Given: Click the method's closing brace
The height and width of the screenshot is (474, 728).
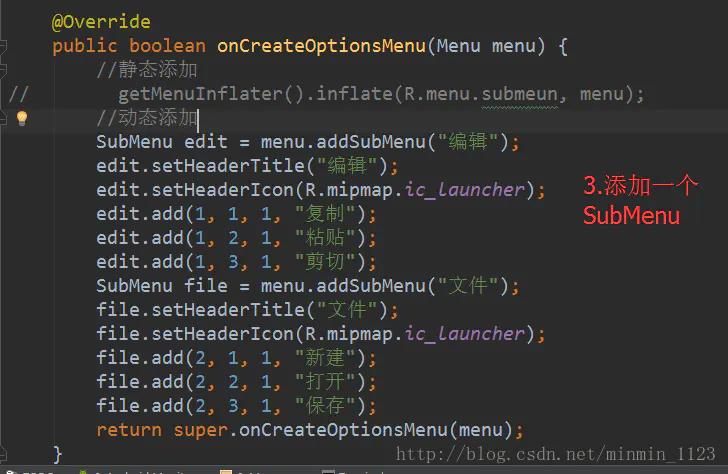Looking at the screenshot, I should 57,454.
